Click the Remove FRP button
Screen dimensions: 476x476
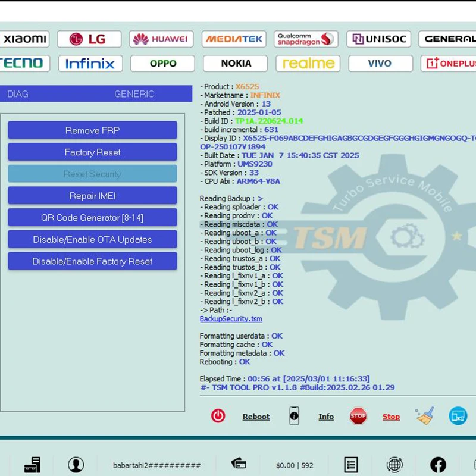(x=92, y=130)
